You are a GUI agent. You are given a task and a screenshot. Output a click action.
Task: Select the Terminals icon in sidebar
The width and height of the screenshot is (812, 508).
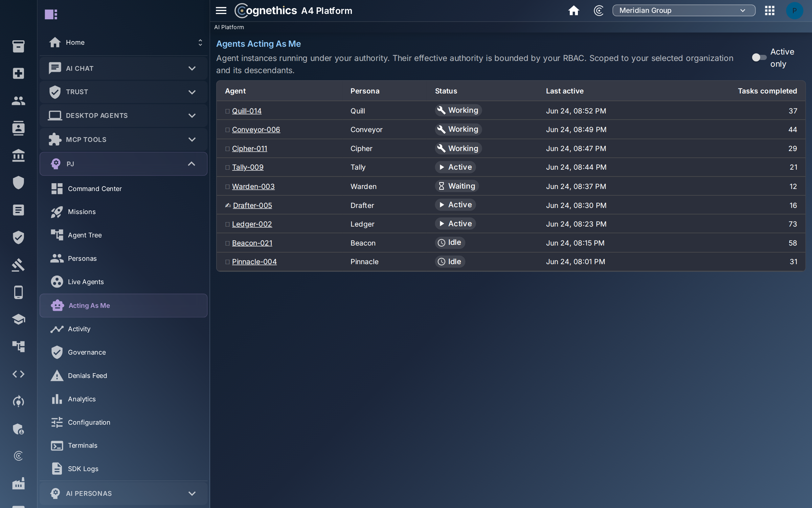57,446
